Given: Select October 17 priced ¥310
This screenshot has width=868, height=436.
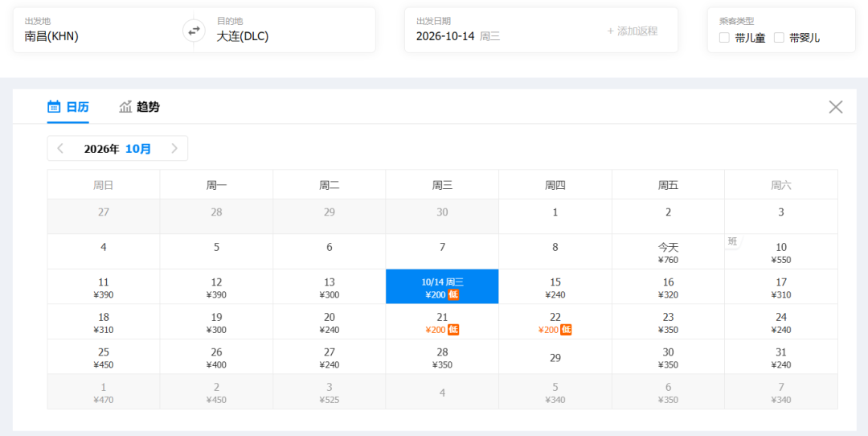Looking at the screenshot, I should coord(781,287).
